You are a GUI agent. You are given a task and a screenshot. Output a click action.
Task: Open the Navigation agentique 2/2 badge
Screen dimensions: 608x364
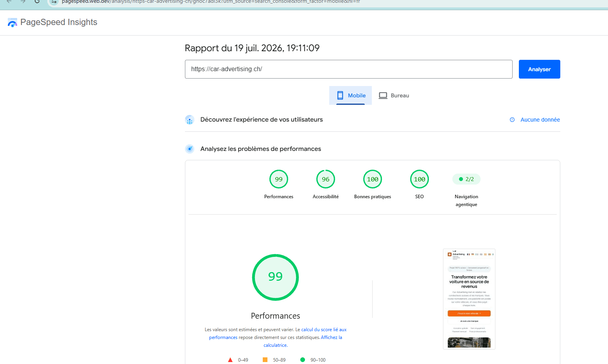tap(466, 179)
